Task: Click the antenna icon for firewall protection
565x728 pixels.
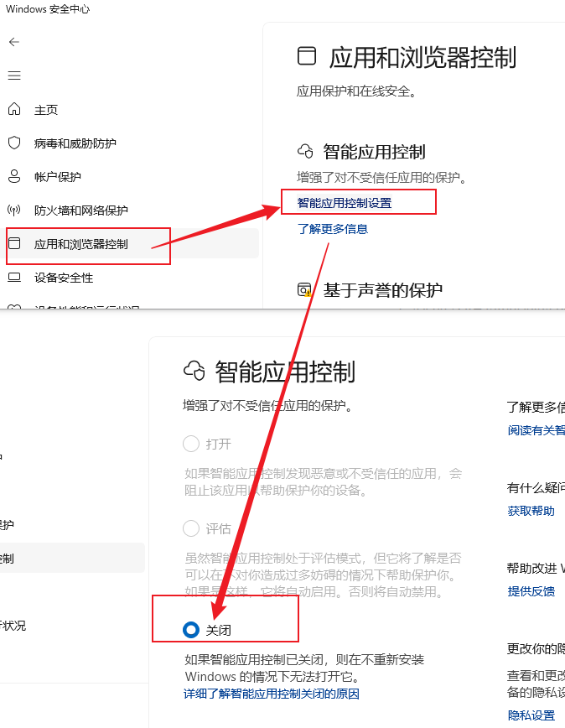Action: point(14,211)
